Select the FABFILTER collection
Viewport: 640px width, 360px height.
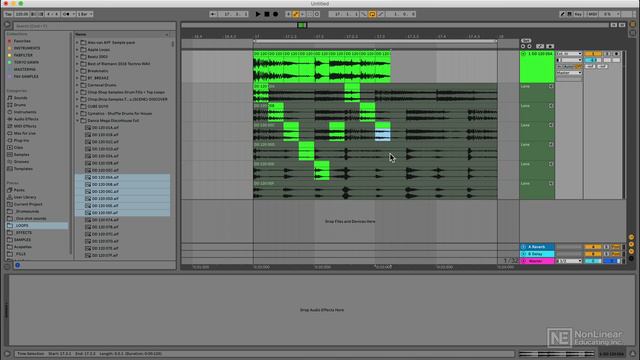[23, 55]
